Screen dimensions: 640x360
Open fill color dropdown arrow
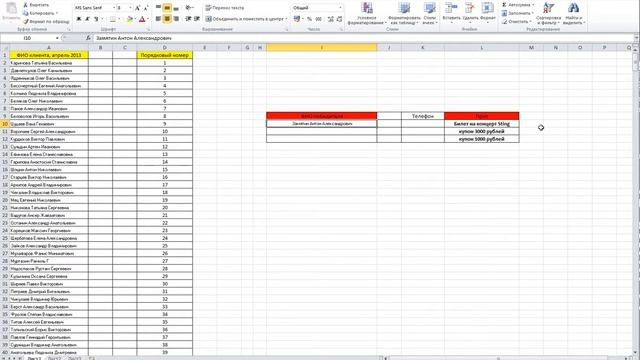coord(135,19)
